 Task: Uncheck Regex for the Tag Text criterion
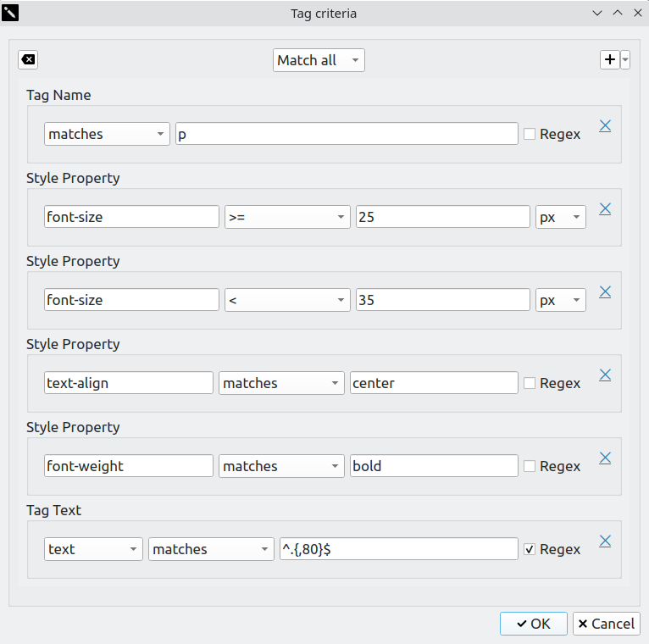coord(530,549)
